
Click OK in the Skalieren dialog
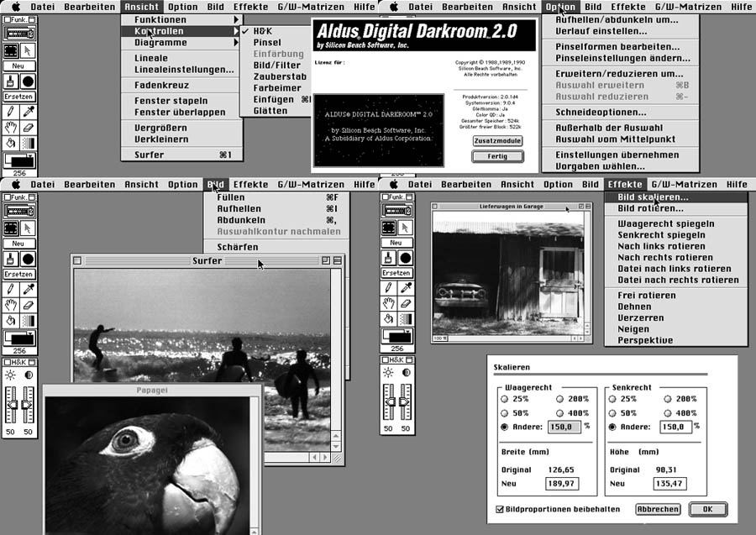point(708,510)
